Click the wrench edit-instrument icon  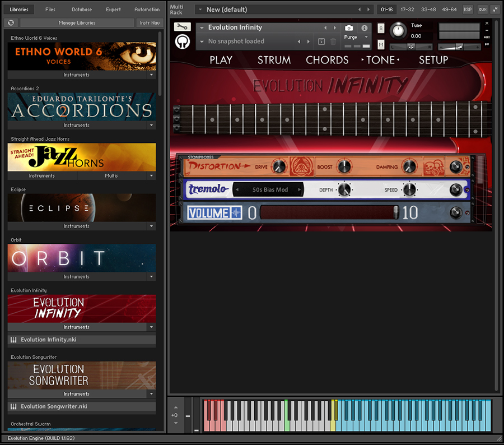[x=182, y=27]
